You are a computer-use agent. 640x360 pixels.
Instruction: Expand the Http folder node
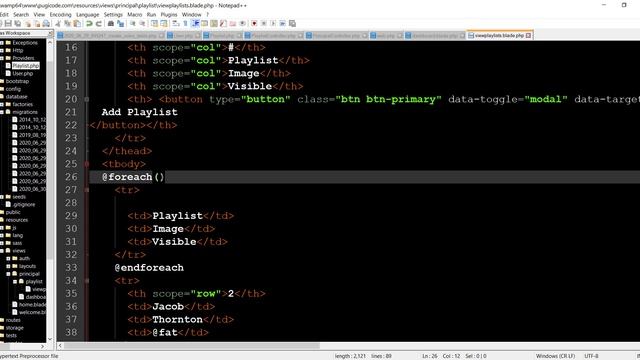(x=2, y=50)
